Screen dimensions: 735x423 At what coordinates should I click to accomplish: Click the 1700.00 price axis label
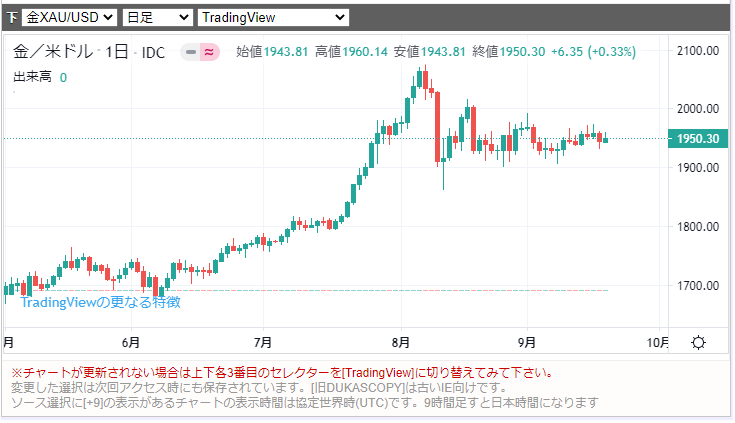698,286
